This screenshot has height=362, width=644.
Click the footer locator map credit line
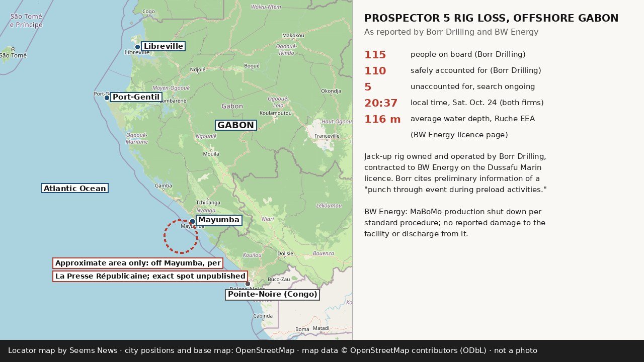tap(273, 350)
